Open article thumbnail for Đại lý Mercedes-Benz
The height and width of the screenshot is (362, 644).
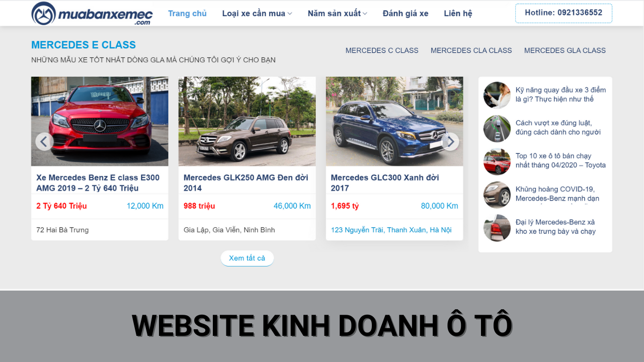[x=497, y=228]
